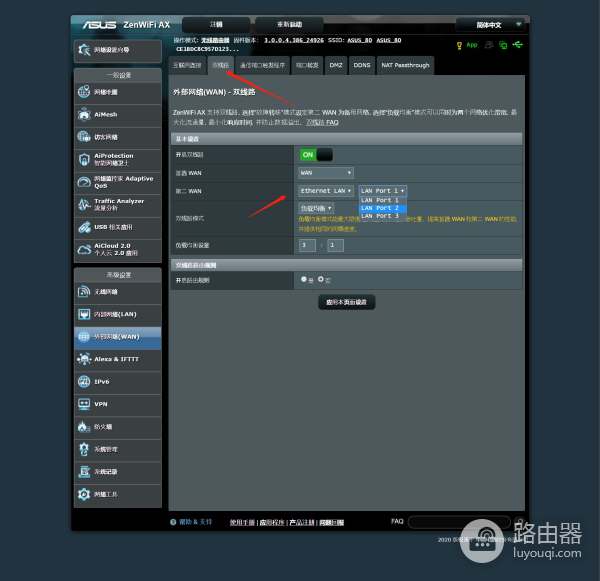
Task: Click the first load balance ratio field
Action: click(x=308, y=245)
